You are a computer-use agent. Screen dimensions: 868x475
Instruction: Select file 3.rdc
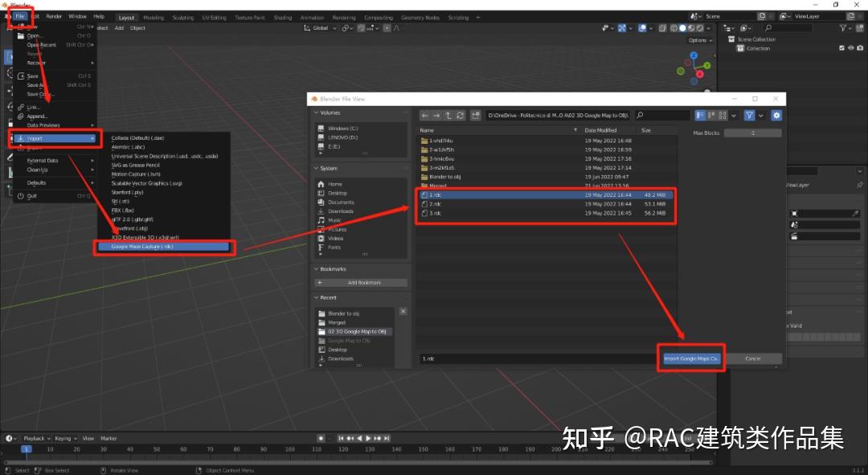click(x=546, y=213)
